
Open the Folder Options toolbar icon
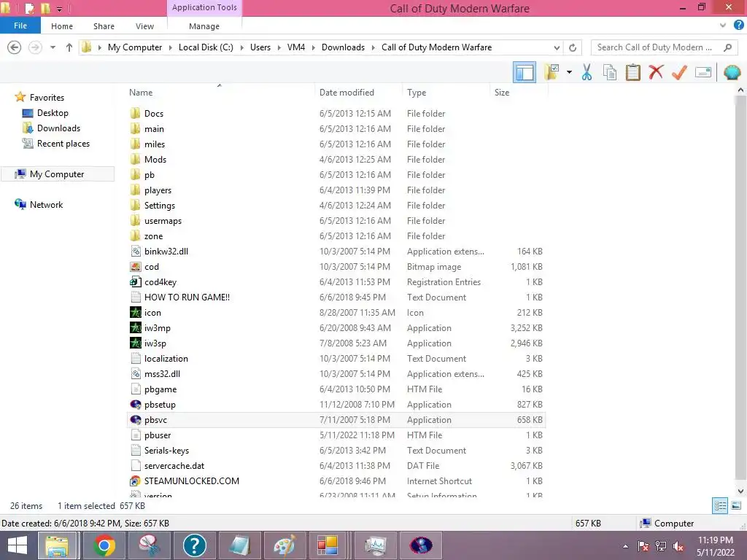552,72
